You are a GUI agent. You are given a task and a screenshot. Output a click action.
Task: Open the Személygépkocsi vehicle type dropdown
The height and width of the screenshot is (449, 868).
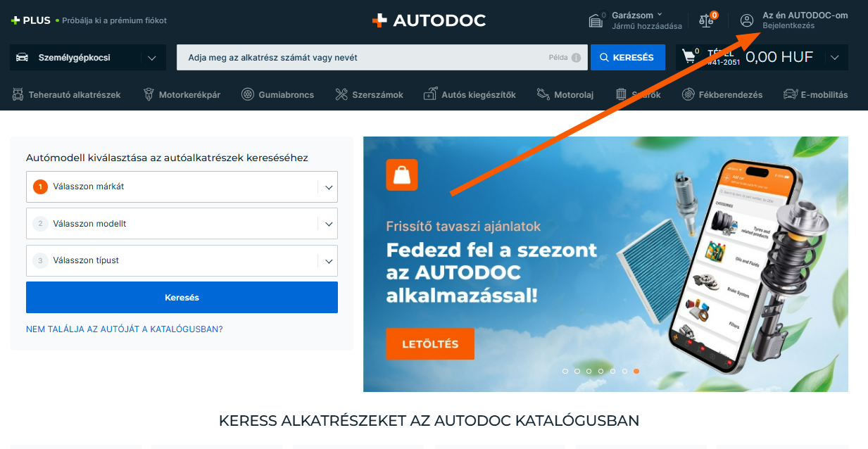tap(88, 58)
